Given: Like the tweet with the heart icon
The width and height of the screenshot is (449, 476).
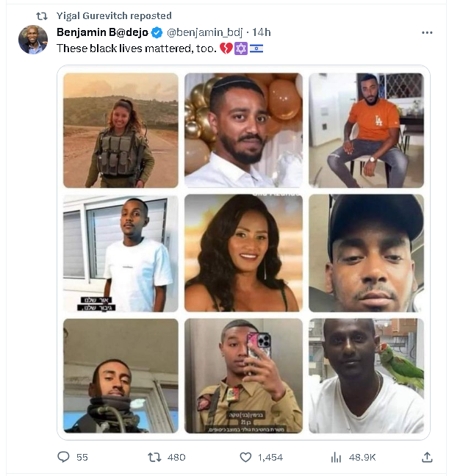Looking at the screenshot, I should [x=245, y=457].
